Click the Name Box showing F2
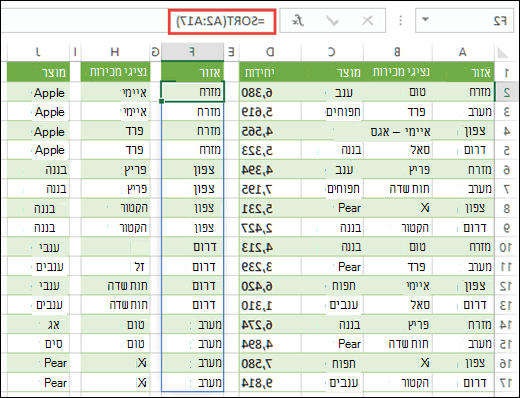 [464, 21]
